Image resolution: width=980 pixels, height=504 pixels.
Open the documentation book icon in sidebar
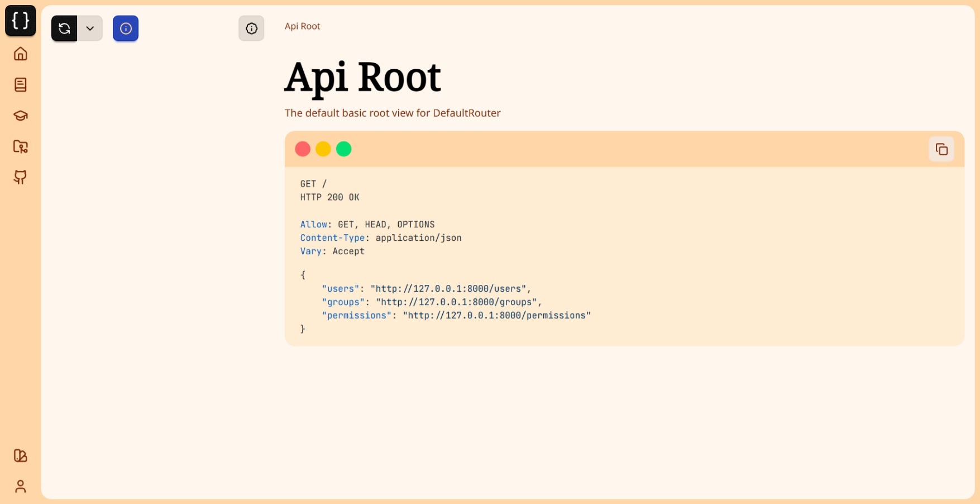20,85
